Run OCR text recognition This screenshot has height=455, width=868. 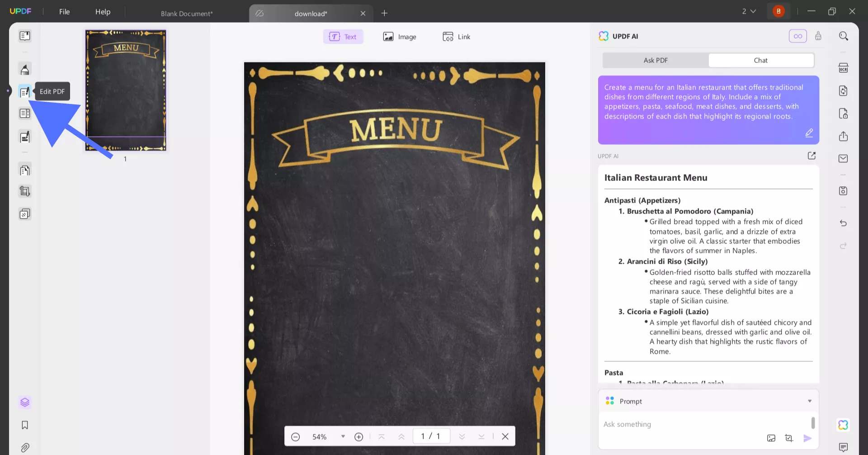(843, 68)
